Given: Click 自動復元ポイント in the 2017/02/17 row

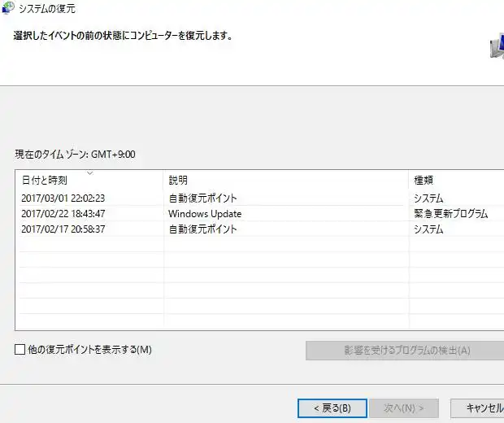Looking at the screenshot, I should pos(203,229).
